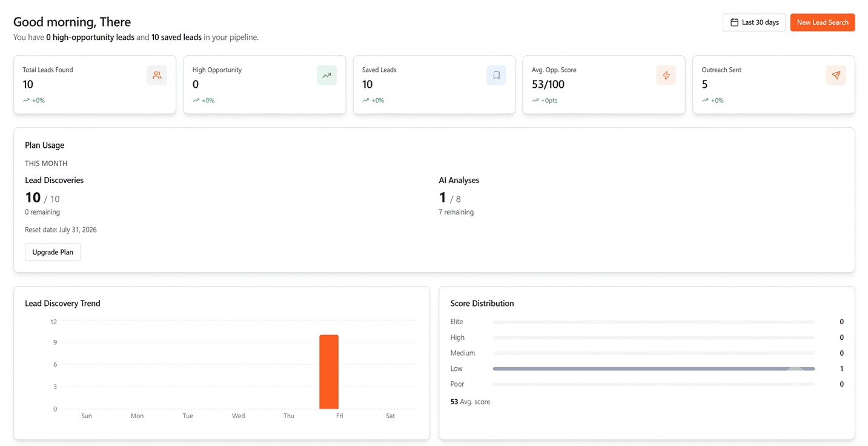Click the Lead Discovery Trend heading
868x446 pixels.
62,304
